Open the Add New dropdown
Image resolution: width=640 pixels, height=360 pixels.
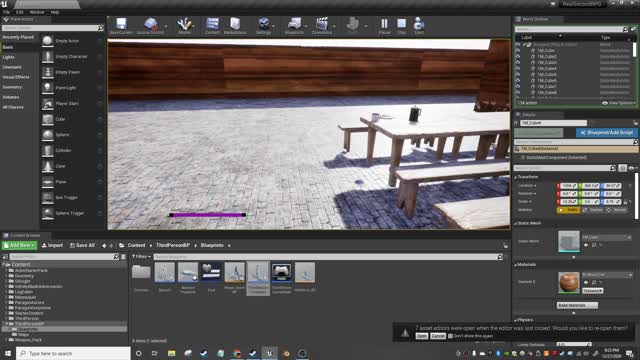click(x=19, y=245)
